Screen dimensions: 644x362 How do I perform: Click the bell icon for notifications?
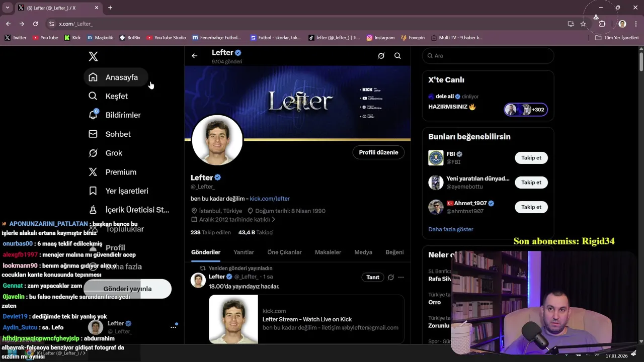coord(93,115)
